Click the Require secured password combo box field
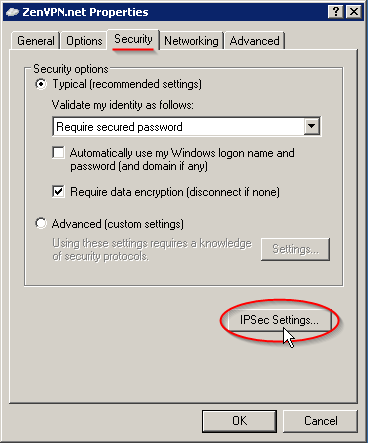The width and height of the screenshot is (368, 443). click(187, 126)
